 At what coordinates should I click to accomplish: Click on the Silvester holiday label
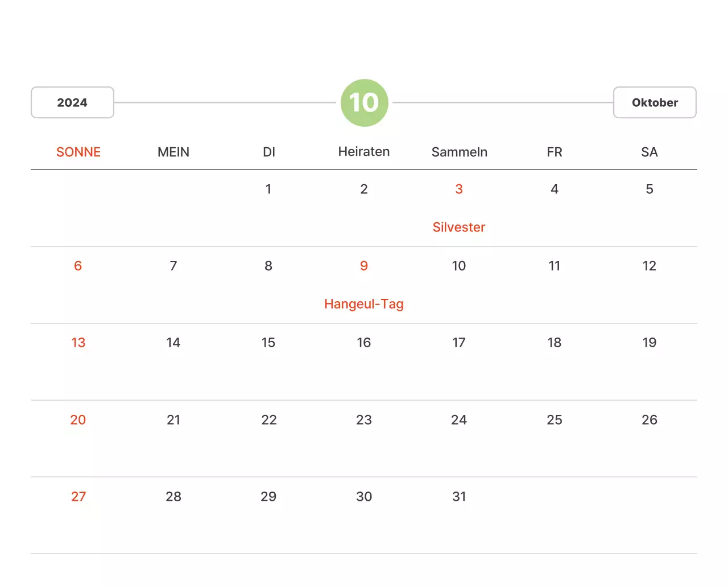pos(459,227)
